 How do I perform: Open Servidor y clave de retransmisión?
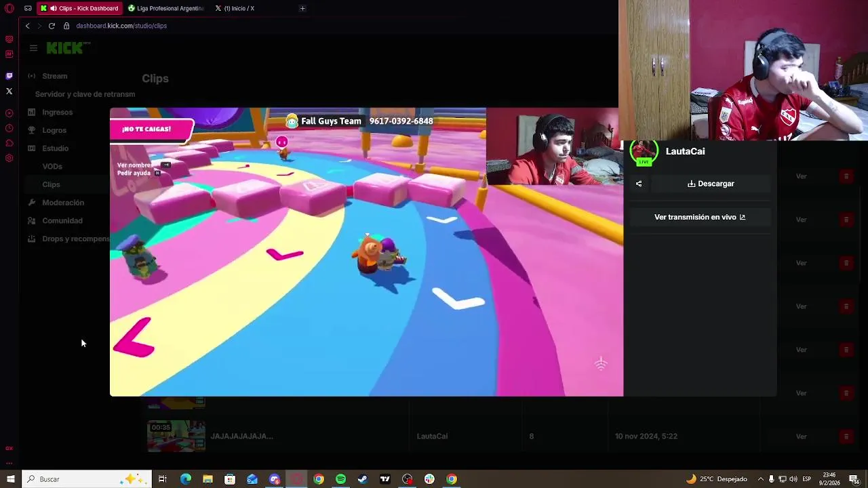pyautogui.click(x=85, y=94)
